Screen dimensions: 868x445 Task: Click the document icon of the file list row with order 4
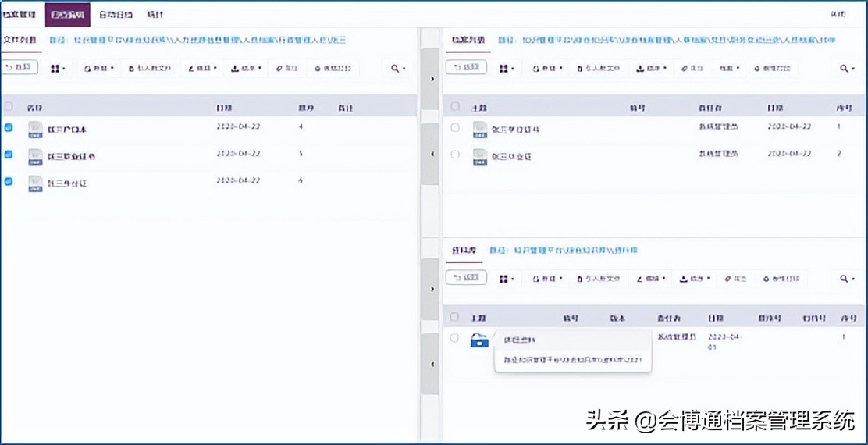click(x=35, y=130)
